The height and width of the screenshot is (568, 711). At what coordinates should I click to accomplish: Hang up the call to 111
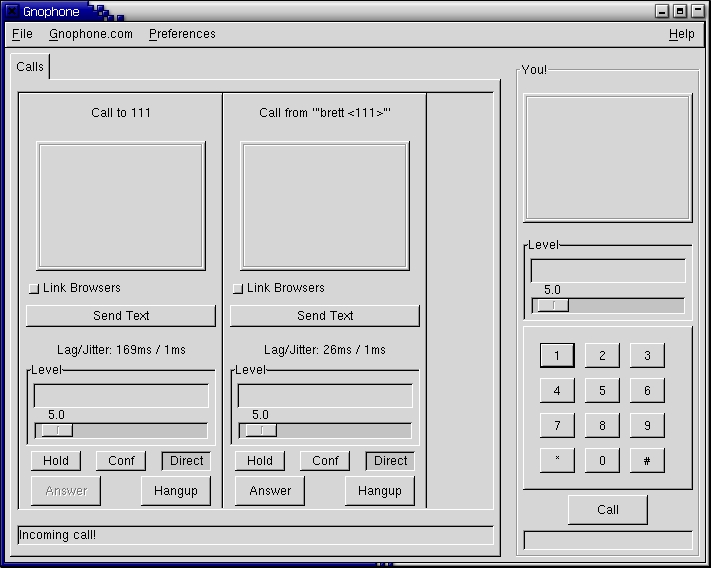(176, 491)
